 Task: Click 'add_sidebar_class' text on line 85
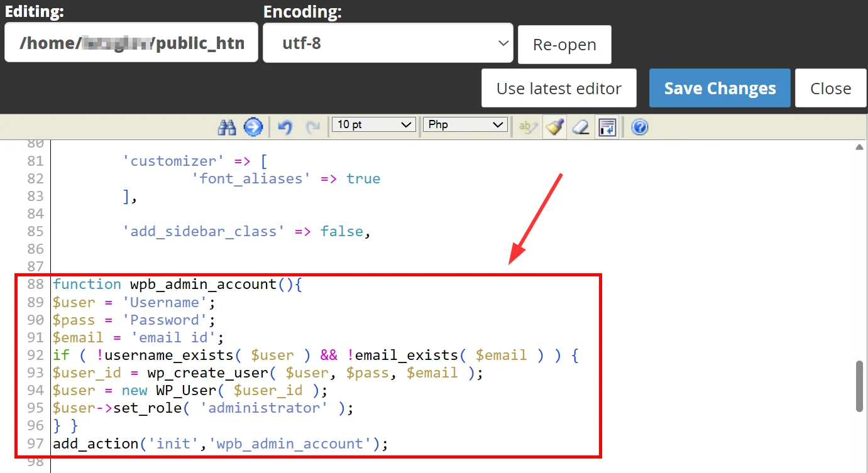204,232
